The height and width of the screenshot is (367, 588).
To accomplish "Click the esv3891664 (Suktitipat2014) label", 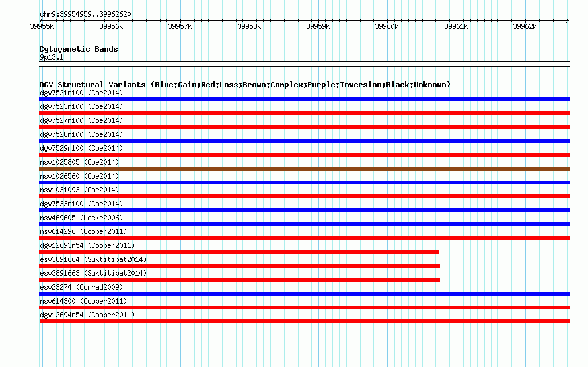I will pyautogui.click(x=93, y=259).
